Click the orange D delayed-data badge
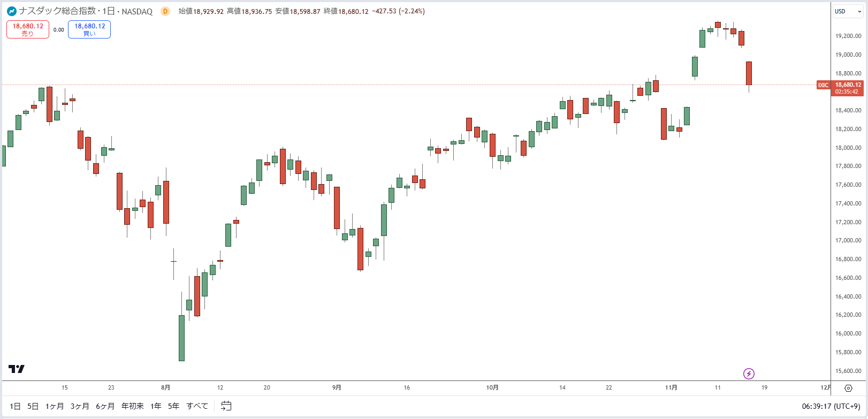 pyautogui.click(x=165, y=11)
